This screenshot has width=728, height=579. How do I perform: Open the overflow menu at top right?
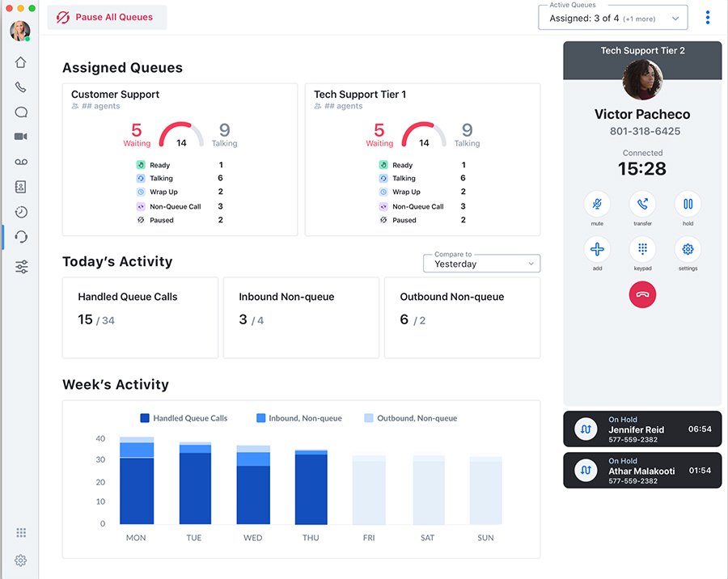point(708,16)
